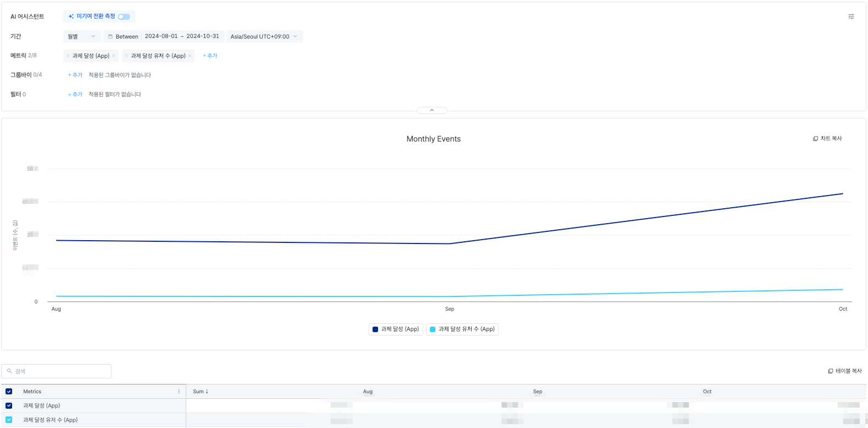Click the Monthly Events chart title
The width and height of the screenshot is (868, 428).
[x=434, y=139]
